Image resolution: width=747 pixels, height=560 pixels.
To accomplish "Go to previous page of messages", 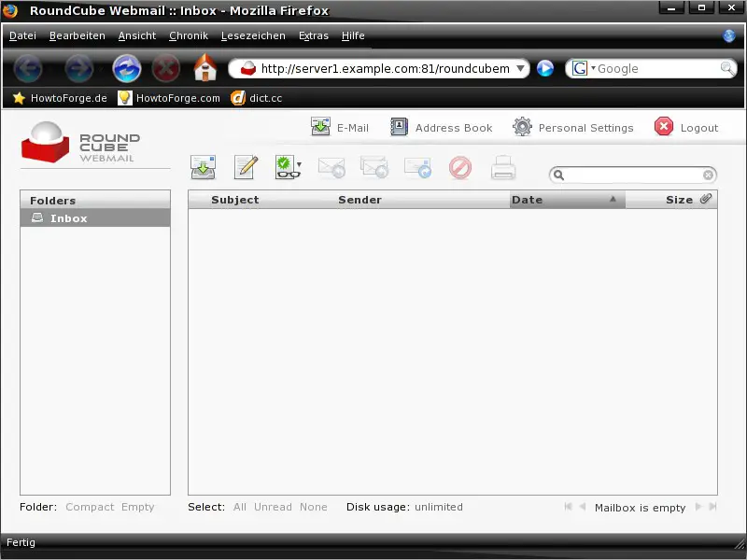I will [x=582, y=507].
